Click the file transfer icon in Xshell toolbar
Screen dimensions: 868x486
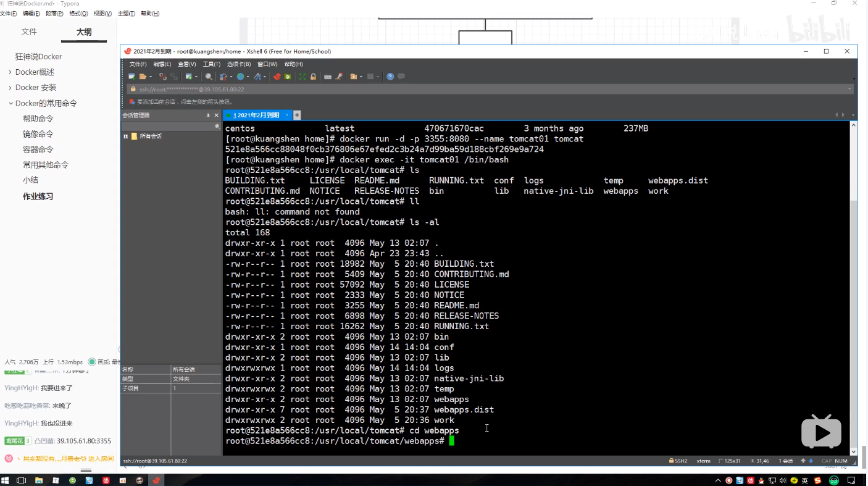(x=223, y=77)
